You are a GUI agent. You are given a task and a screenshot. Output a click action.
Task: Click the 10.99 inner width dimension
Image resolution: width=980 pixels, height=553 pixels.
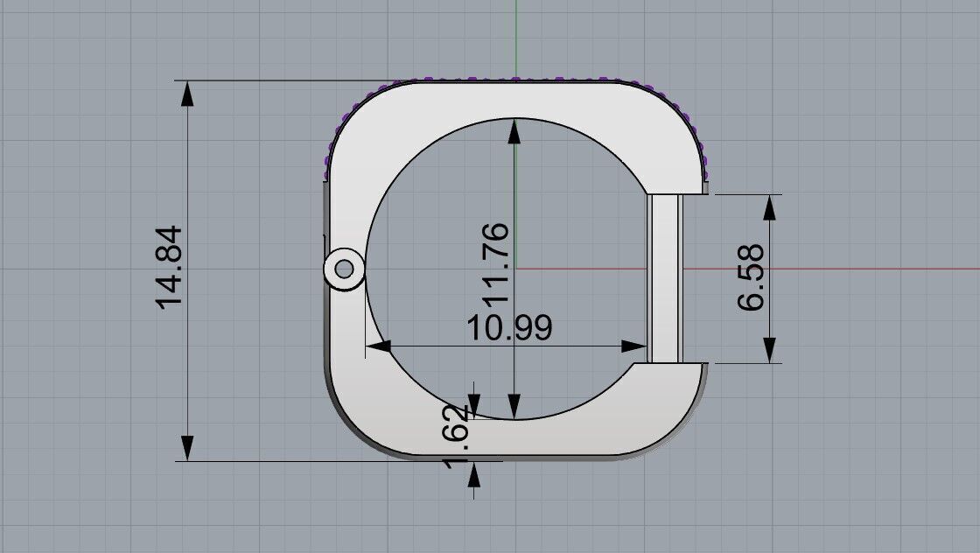pyautogui.click(x=509, y=327)
